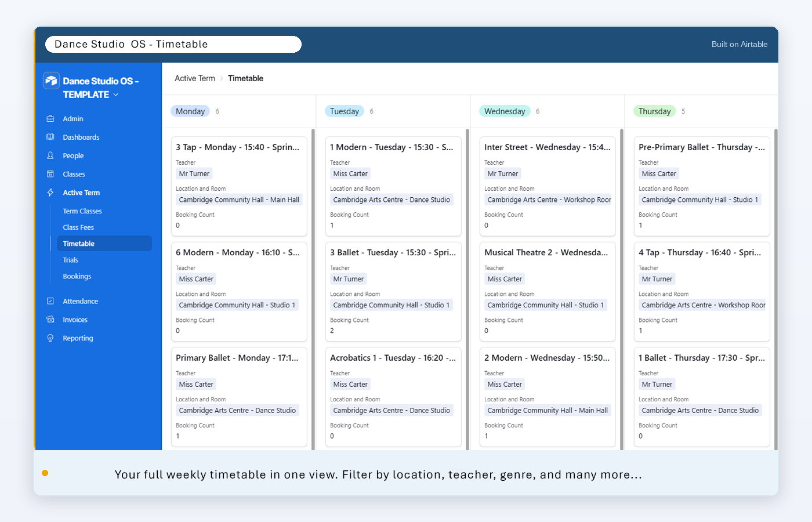Click the Wednesday column header tag
This screenshot has height=522, width=812.
click(505, 111)
